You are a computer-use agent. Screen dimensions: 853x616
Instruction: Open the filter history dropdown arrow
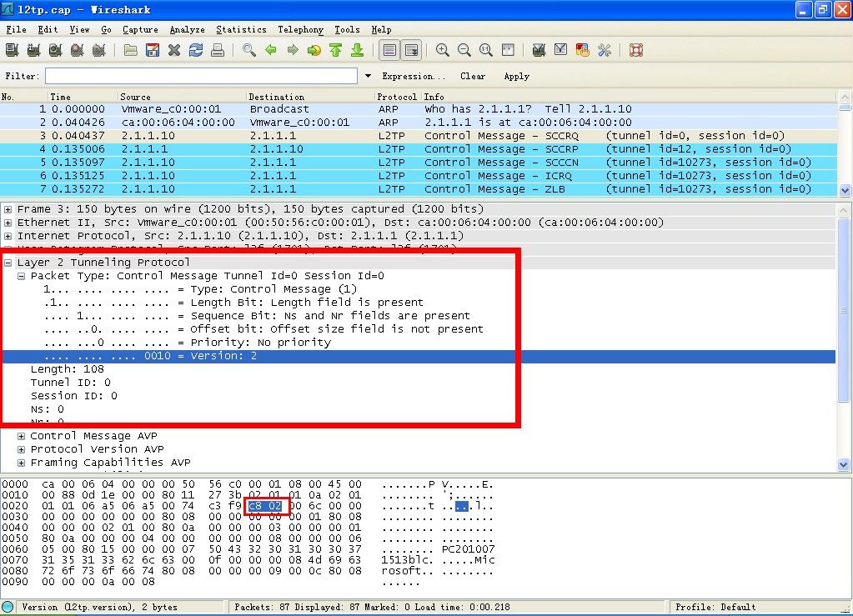(369, 76)
